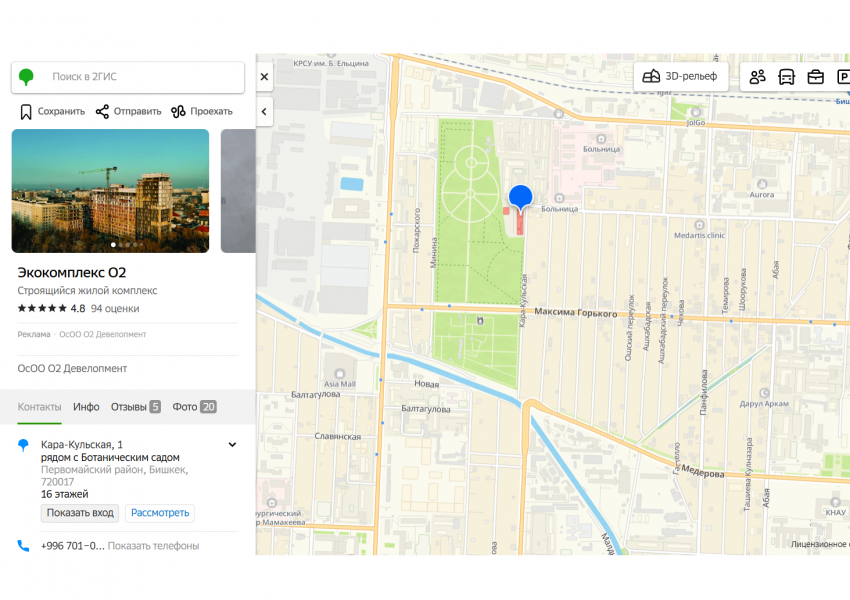This screenshot has height=600, width=850.
Task: Switch to the Отзывы tab
Action: click(x=135, y=407)
